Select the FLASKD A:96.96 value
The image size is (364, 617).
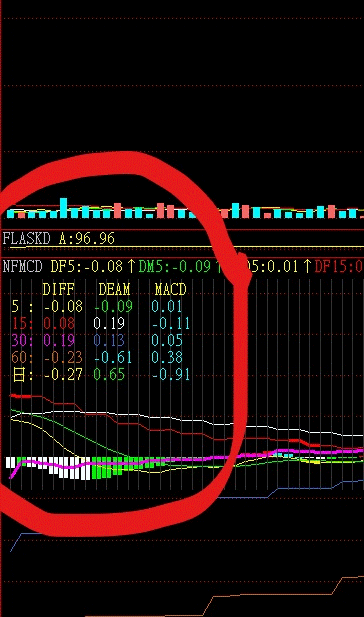click(x=87, y=239)
